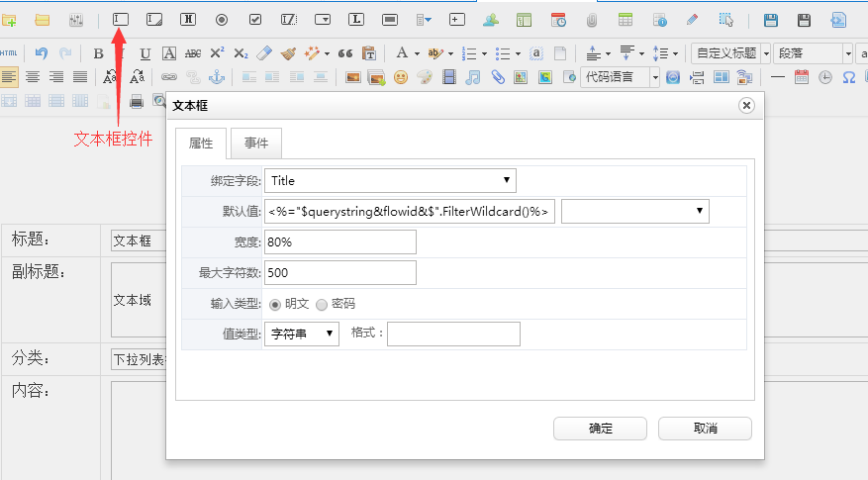Center align text
Image resolution: width=868 pixels, height=480 pixels.
coord(33,77)
